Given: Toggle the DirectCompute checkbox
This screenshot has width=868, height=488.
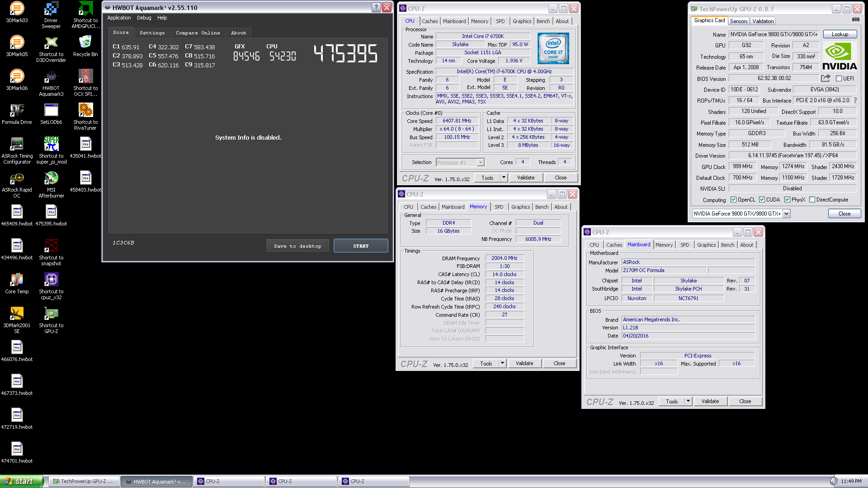Looking at the screenshot, I should tap(812, 200).
